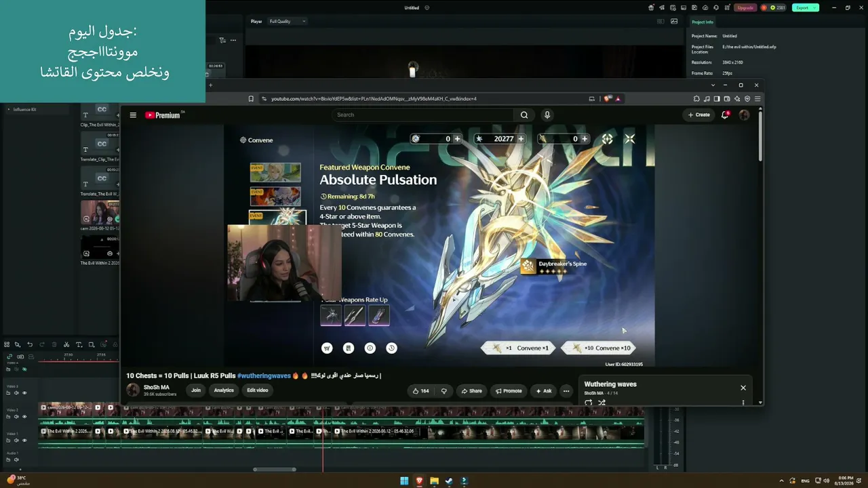Mute the Audio 1 track
The width and height of the screenshot is (868, 488).
[16, 460]
